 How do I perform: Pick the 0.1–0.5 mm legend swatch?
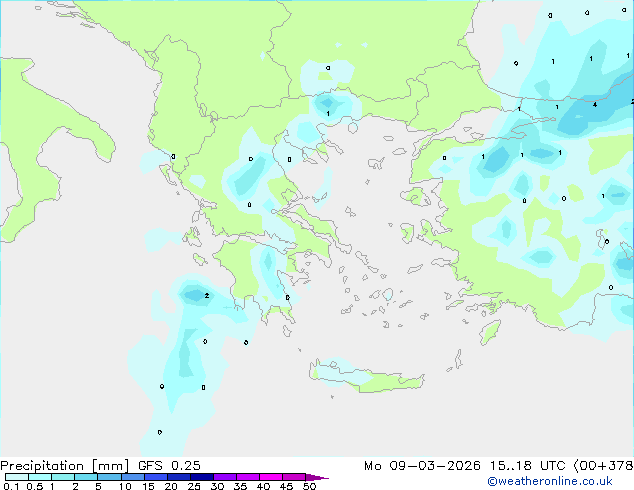[17, 477]
